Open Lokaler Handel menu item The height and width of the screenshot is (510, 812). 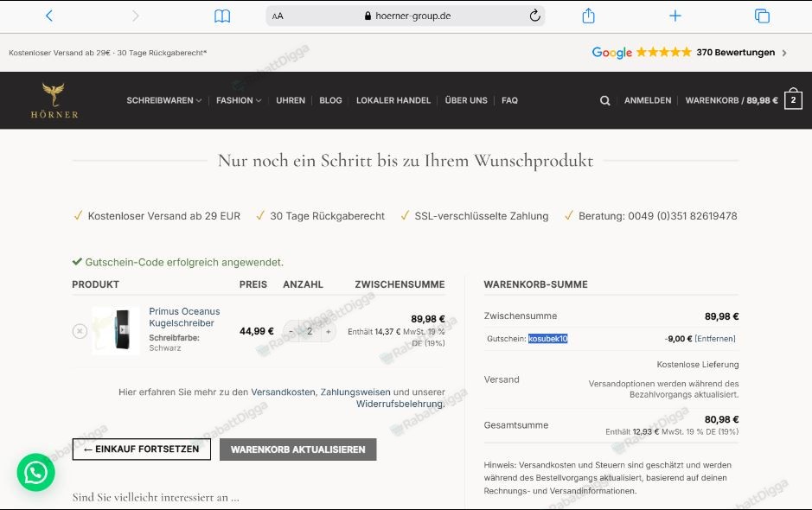click(x=393, y=100)
